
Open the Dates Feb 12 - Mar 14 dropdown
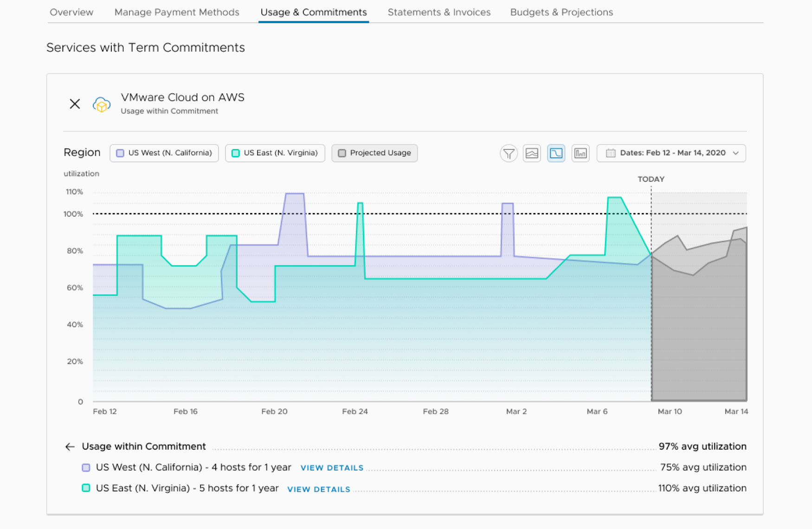click(671, 153)
